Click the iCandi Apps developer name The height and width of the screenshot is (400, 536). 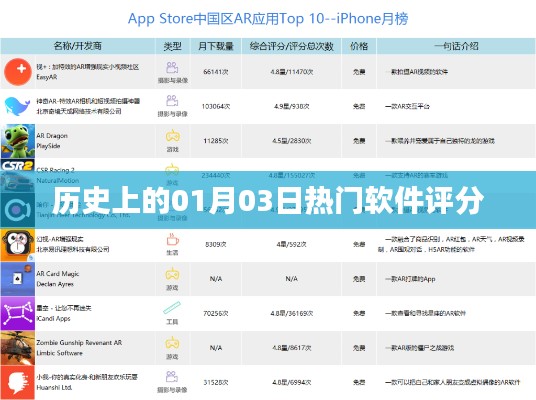click(x=53, y=319)
